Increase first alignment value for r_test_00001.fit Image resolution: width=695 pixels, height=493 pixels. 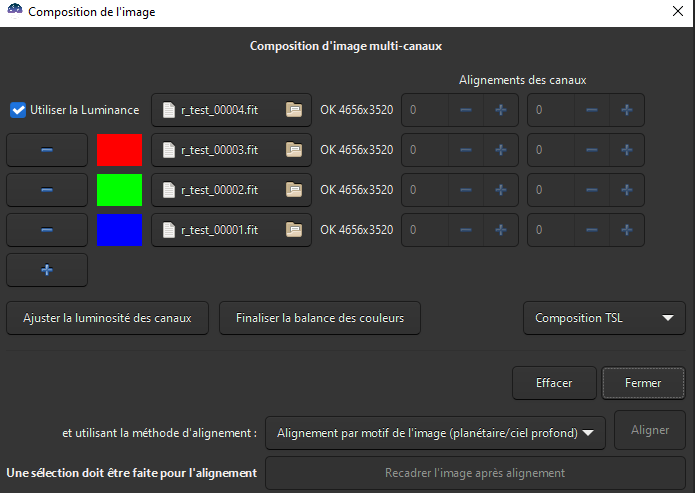pos(501,230)
